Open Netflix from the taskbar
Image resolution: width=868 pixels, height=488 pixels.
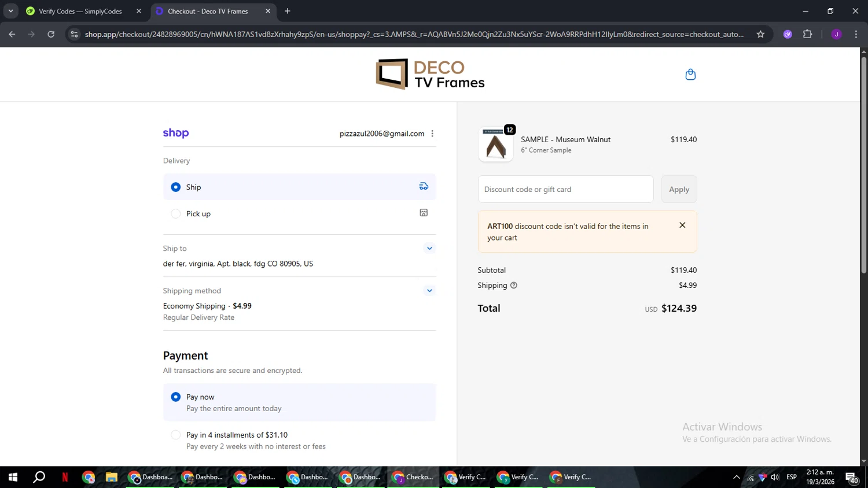[x=65, y=477]
